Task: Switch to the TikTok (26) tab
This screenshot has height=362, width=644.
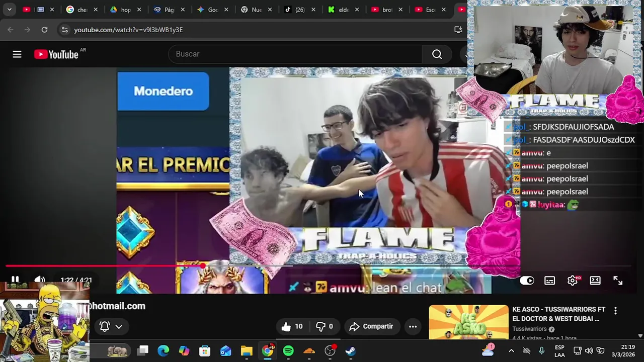Action: 300,10
